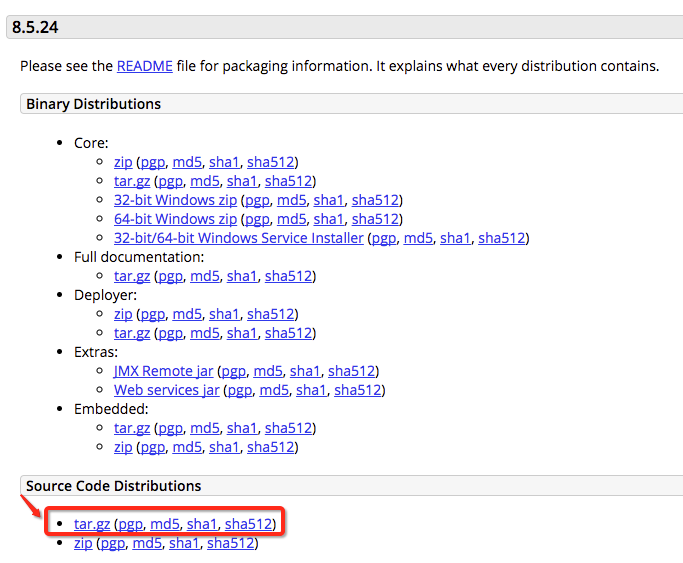Download the Core tar.gz binary
Image resolution: width=683 pixels, height=563 pixels.
click(131, 181)
